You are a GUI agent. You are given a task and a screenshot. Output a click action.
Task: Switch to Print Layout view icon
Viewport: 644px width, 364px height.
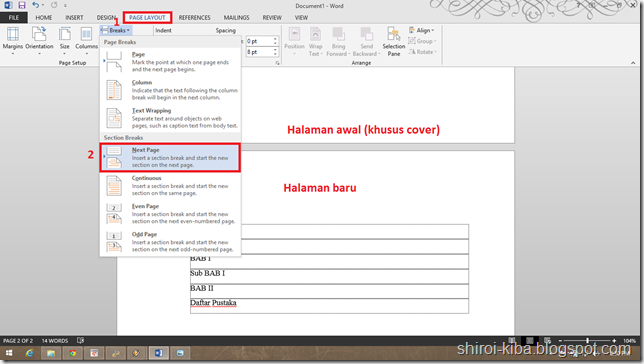(x=530, y=341)
